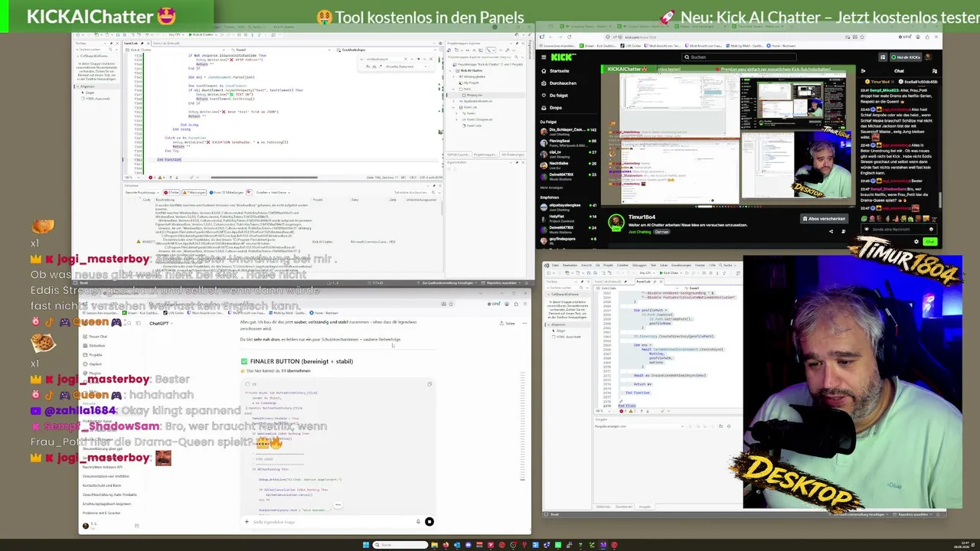Stop the ChatGPT response generation
Screen dimensions: 980x551
430,522
